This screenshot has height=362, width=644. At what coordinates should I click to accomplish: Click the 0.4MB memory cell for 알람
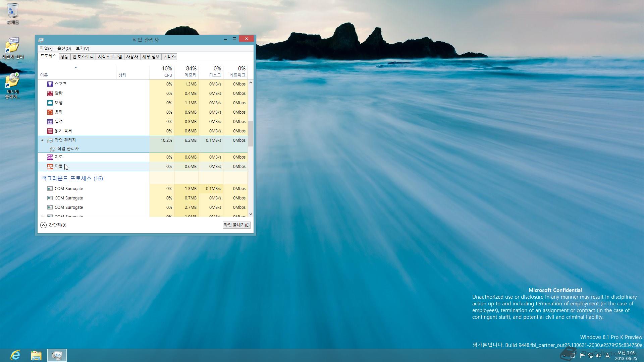[x=186, y=94]
